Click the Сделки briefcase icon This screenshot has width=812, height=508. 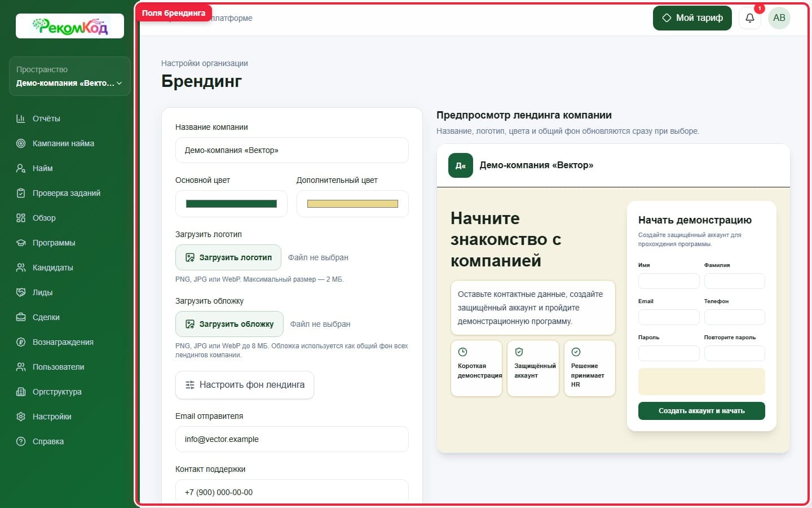21,317
